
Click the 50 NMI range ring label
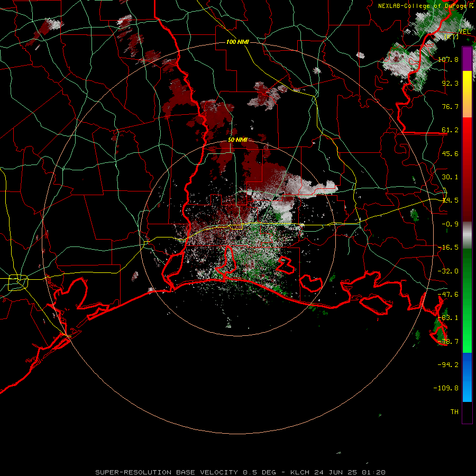(237, 140)
